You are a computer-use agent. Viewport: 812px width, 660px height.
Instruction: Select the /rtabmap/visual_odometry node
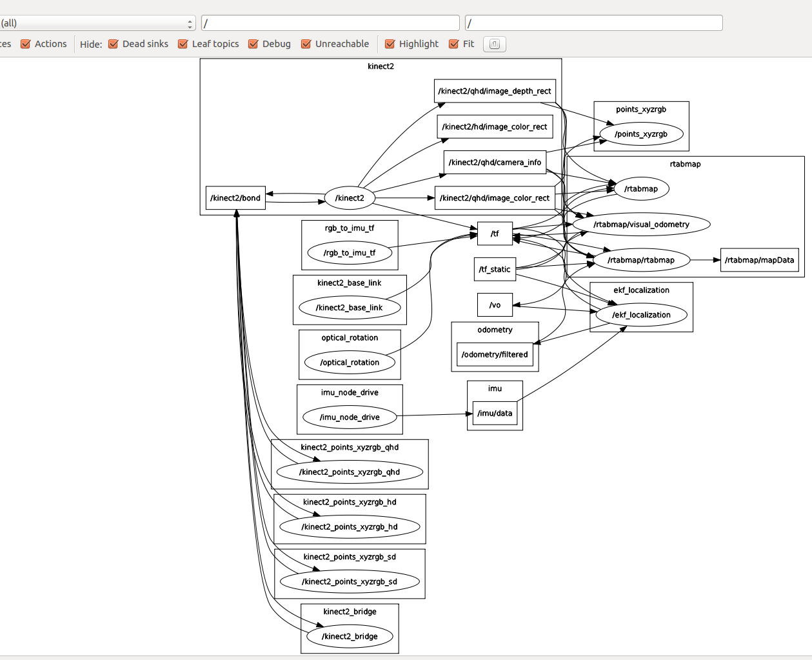(x=641, y=225)
